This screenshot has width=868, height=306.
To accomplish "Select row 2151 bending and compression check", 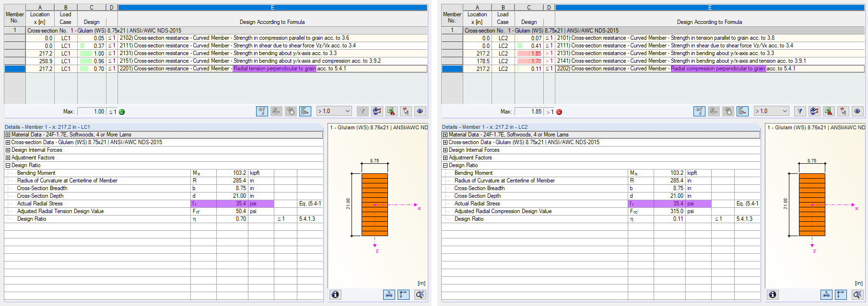I will pyautogui.click(x=216, y=61).
